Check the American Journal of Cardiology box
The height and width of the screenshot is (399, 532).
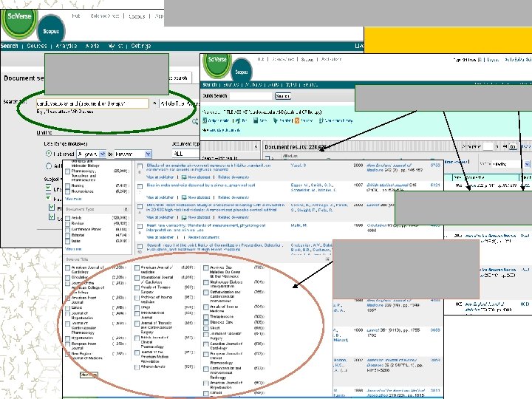(x=67, y=268)
